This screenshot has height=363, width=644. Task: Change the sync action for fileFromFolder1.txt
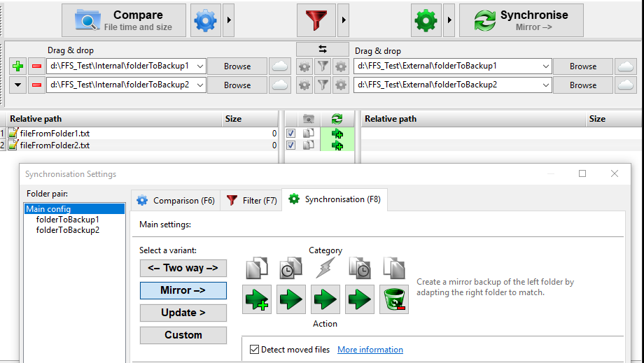pyautogui.click(x=337, y=134)
